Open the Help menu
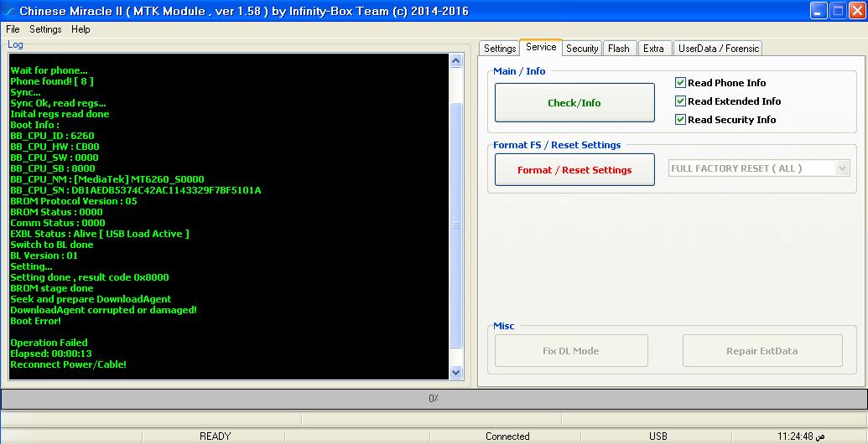This screenshot has width=868, height=444. point(81,29)
